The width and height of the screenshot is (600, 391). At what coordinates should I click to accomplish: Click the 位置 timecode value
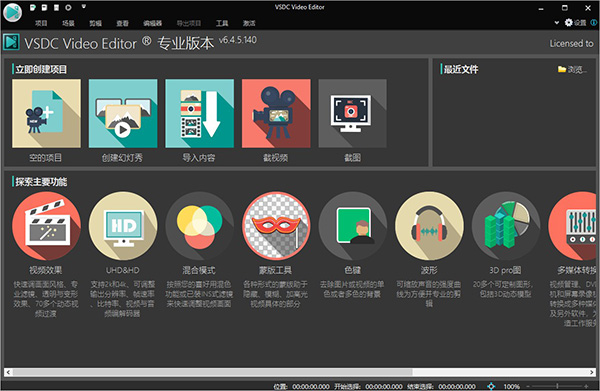pyautogui.click(x=311, y=386)
